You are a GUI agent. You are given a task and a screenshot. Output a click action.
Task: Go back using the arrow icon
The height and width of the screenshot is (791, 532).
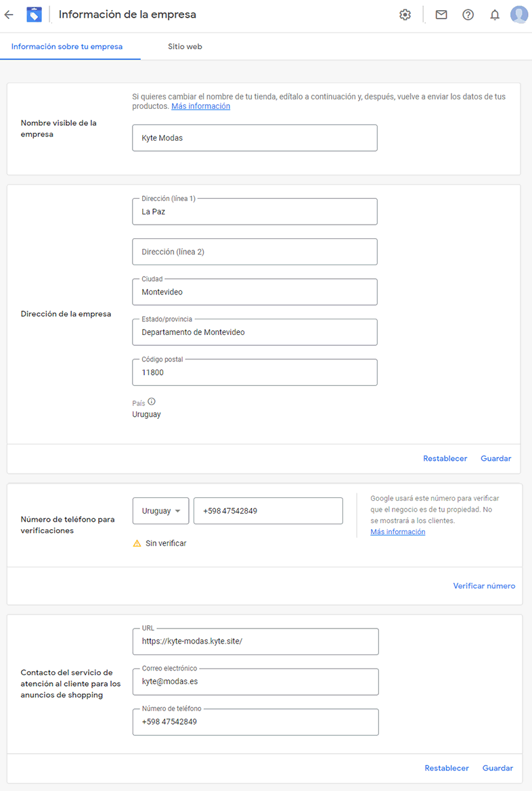(x=9, y=15)
